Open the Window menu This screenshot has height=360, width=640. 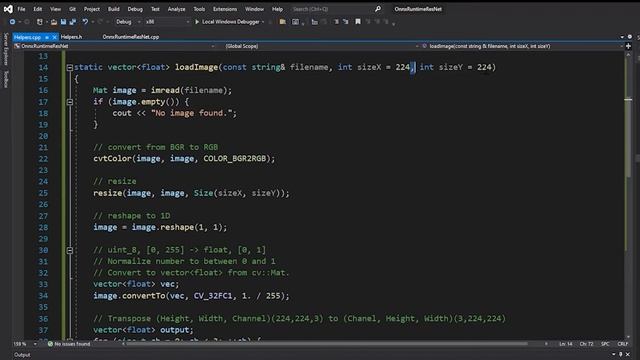(x=254, y=9)
